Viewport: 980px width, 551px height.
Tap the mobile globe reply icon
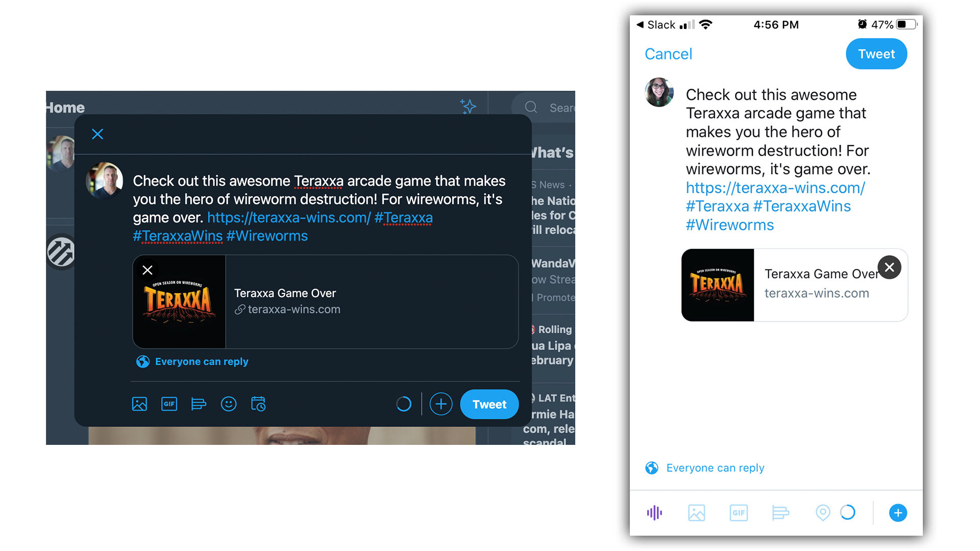(652, 468)
